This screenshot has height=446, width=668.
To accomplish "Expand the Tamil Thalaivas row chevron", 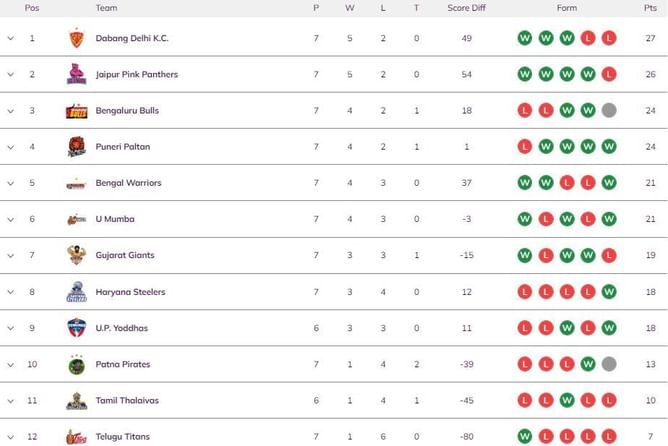I will point(11,401).
